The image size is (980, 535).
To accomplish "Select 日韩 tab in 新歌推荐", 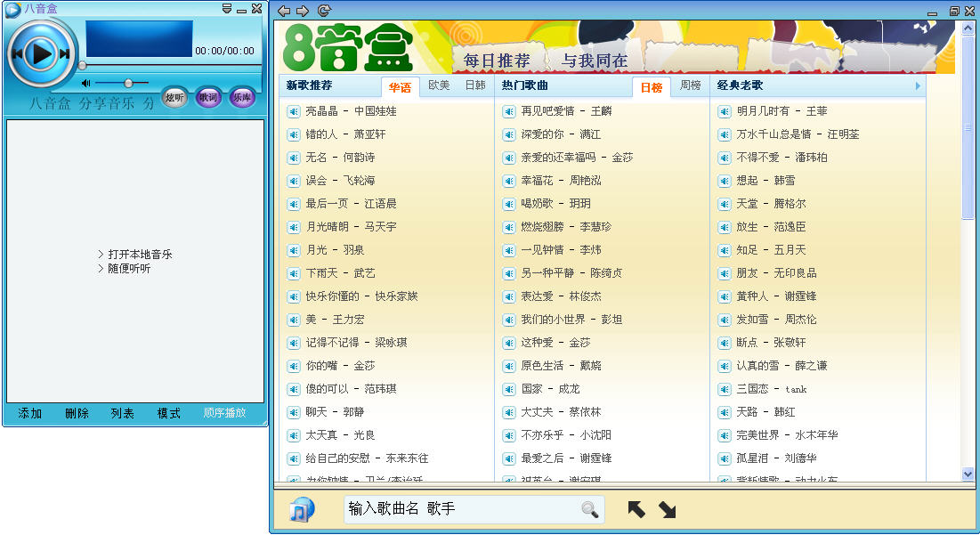I will (x=475, y=85).
